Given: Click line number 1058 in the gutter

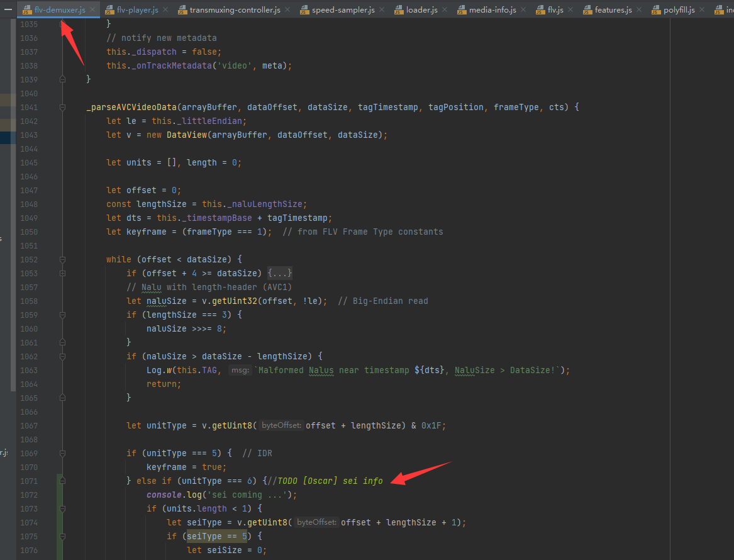Looking at the screenshot, I should tap(29, 301).
